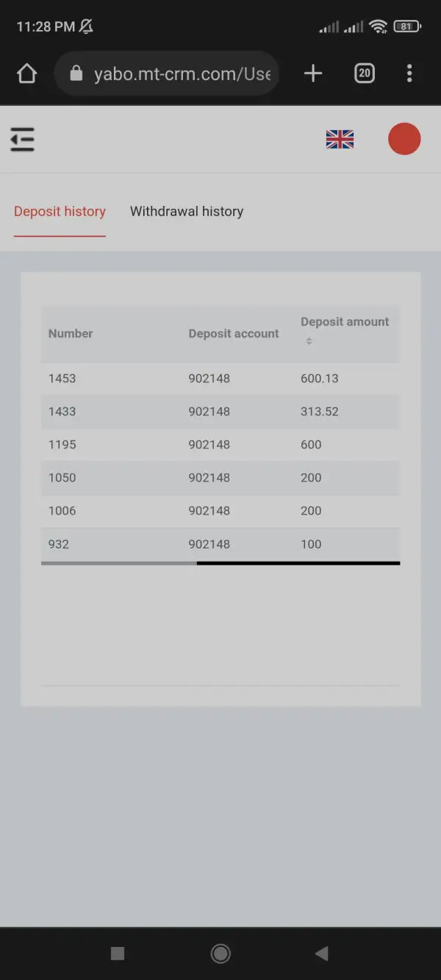Click the Number column header
The image size is (441, 980).
[x=71, y=334]
